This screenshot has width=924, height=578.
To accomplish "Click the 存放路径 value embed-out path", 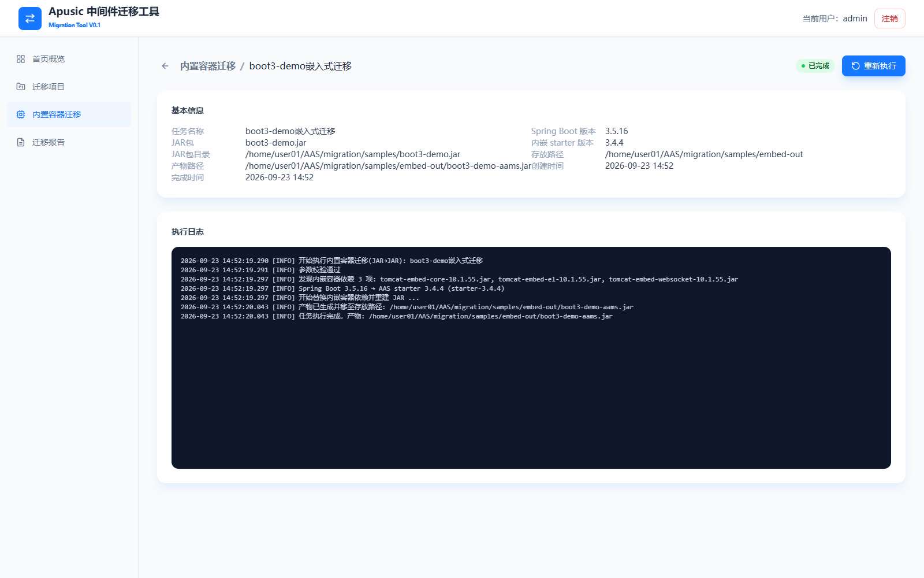I will point(704,154).
